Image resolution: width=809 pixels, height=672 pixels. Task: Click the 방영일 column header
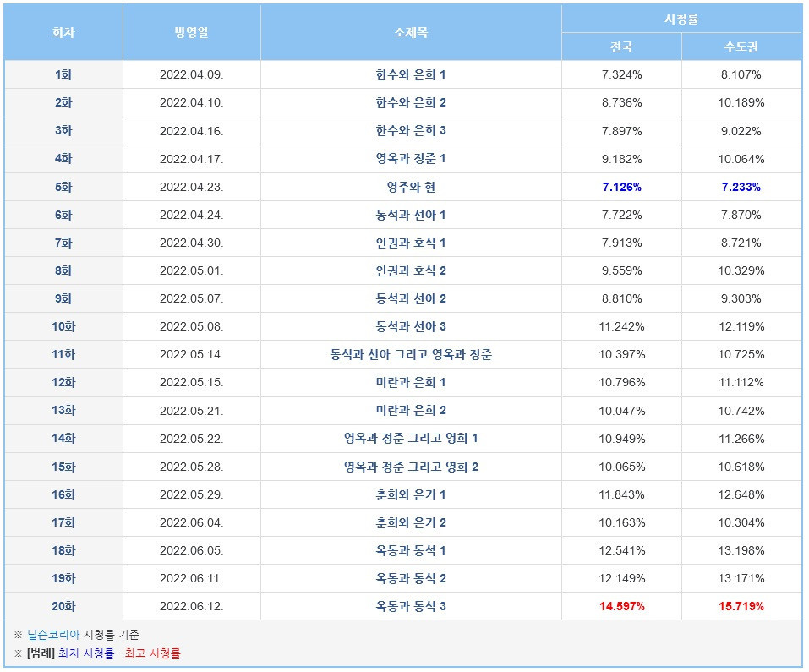tap(191, 32)
